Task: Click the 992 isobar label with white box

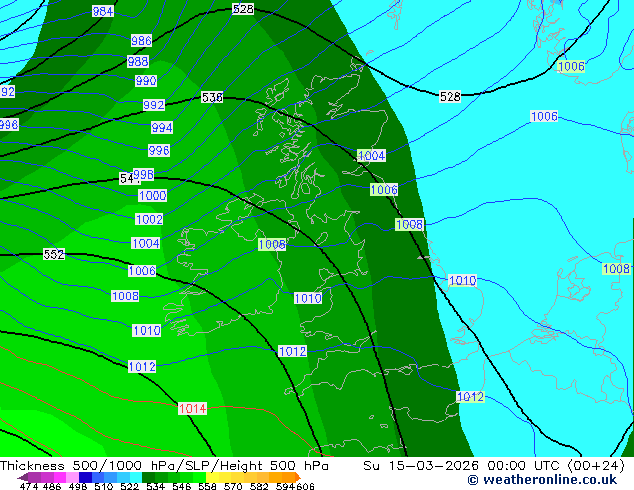Action: pos(154,105)
